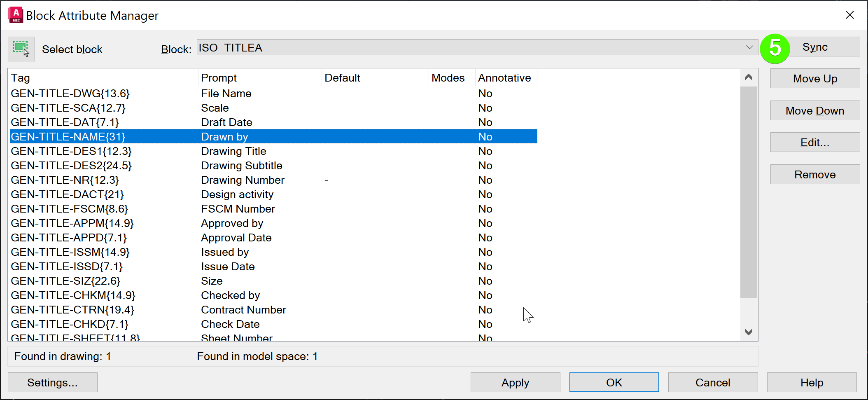Open Help for this dialog
The image size is (868, 400).
[x=812, y=383]
